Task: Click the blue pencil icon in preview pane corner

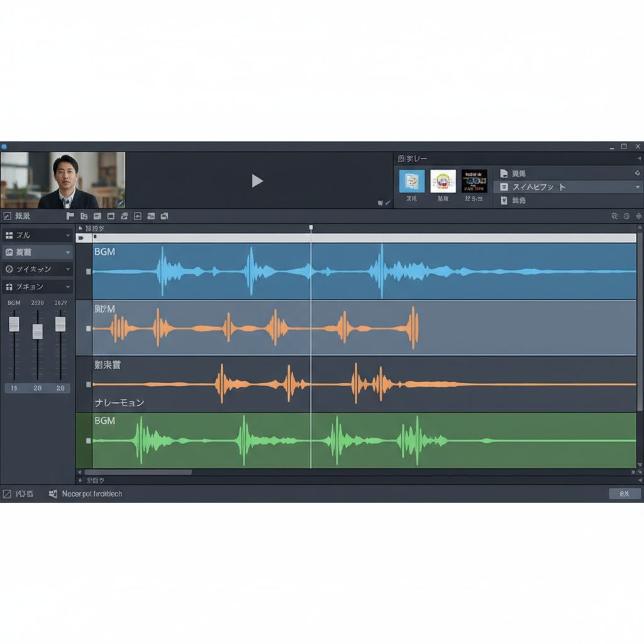Action: coord(387,203)
